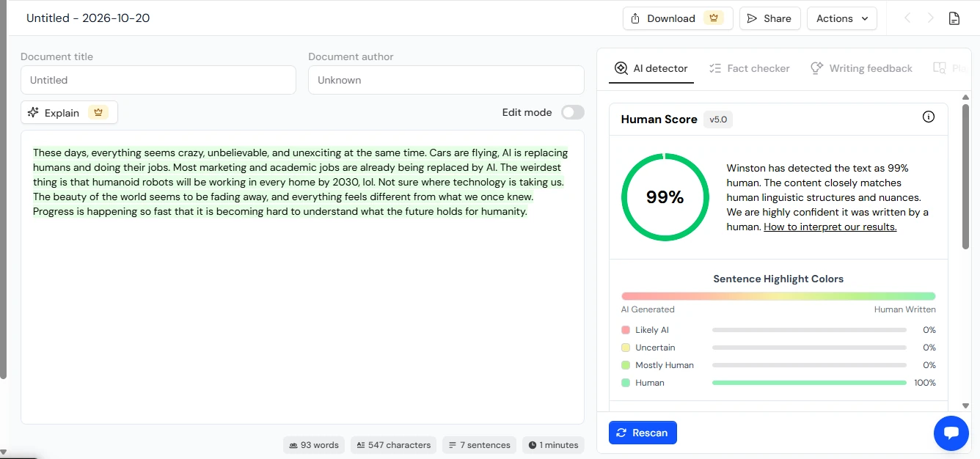Go to previous document arrow
980x459 pixels.
(907, 18)
